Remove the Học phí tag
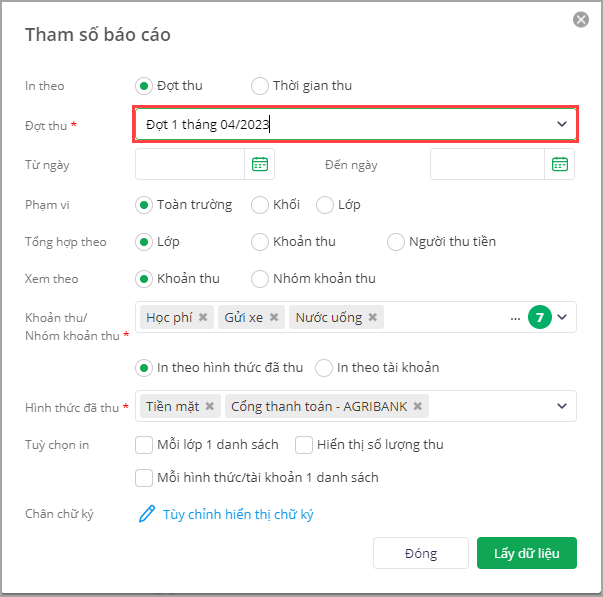Screen dimensions: 603x597 (203, 317)
